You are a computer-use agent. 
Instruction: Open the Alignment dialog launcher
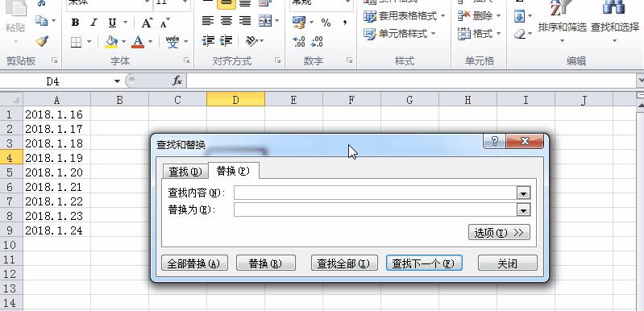(277, 60)
